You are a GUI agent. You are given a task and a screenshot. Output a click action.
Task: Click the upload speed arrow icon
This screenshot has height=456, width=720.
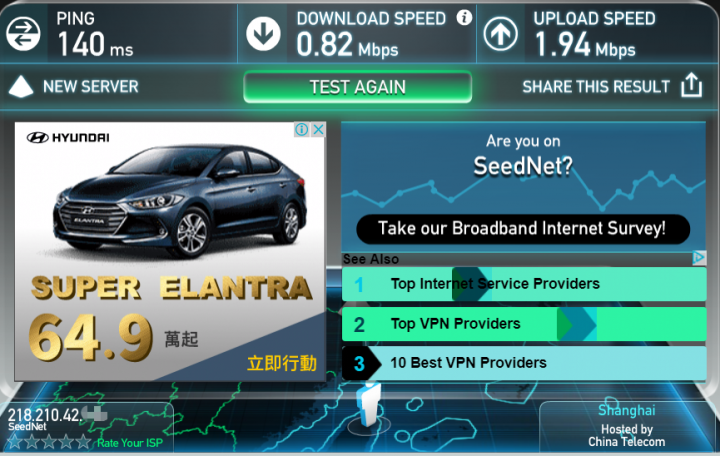tap(501, 34)
